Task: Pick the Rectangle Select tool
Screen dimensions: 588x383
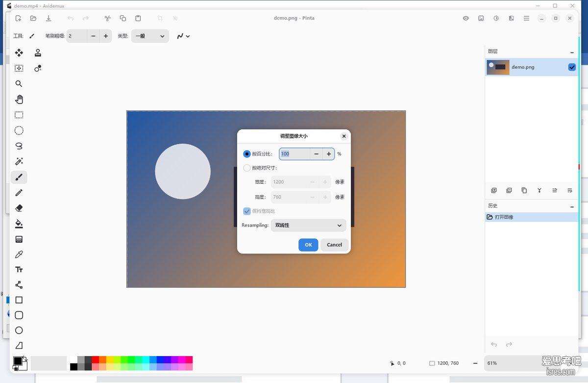Action: (19, 115)
